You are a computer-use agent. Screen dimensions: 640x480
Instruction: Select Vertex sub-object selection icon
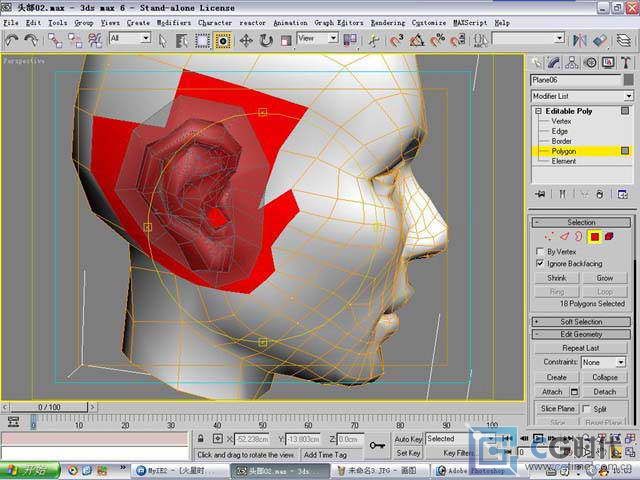tap(550, 236)
